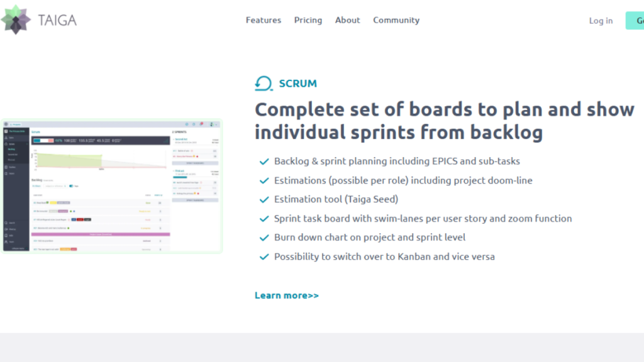Click the Learn more link

coord(287,295)
